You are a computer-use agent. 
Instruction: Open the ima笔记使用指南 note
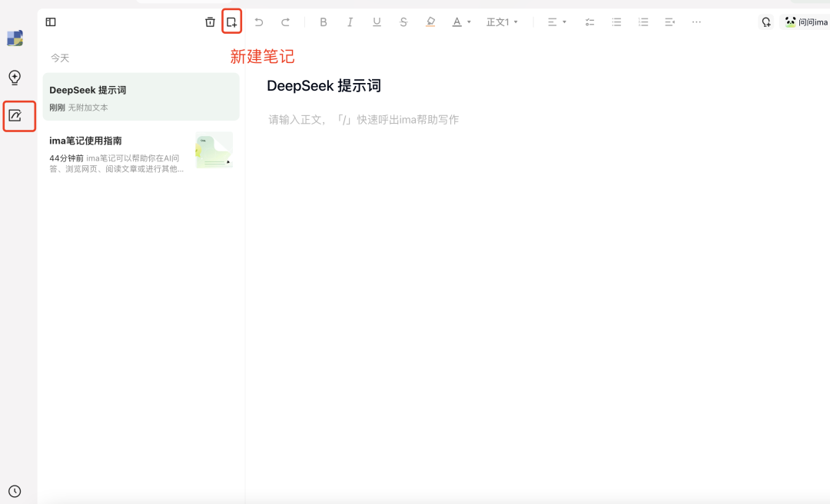141,152
